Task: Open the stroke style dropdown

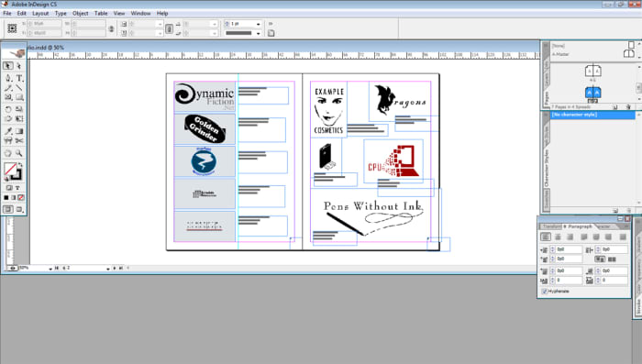Action: click(258, 34)
